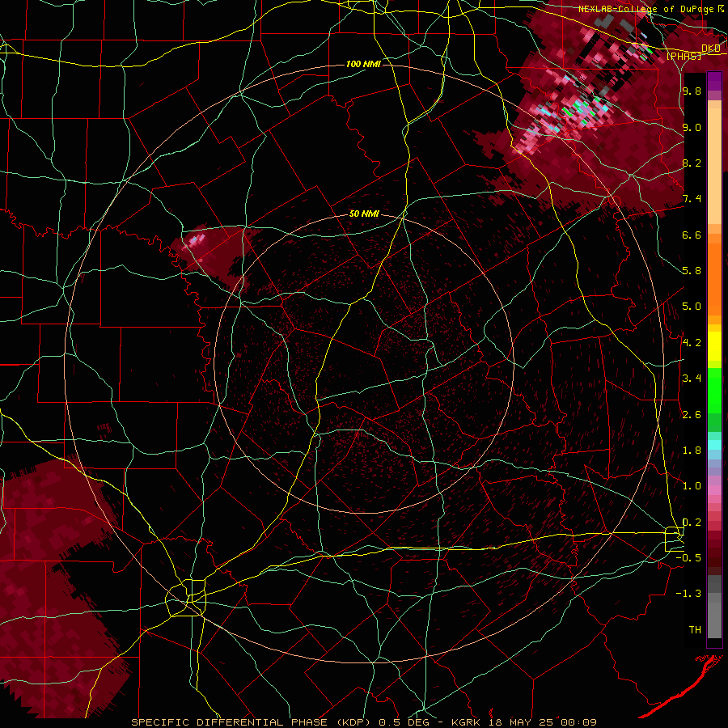Click the TH label on the scale

coord(695,630)
